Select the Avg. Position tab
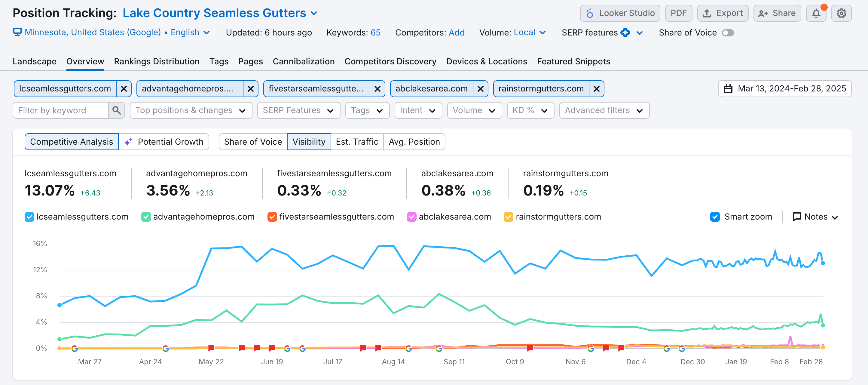 414,142
